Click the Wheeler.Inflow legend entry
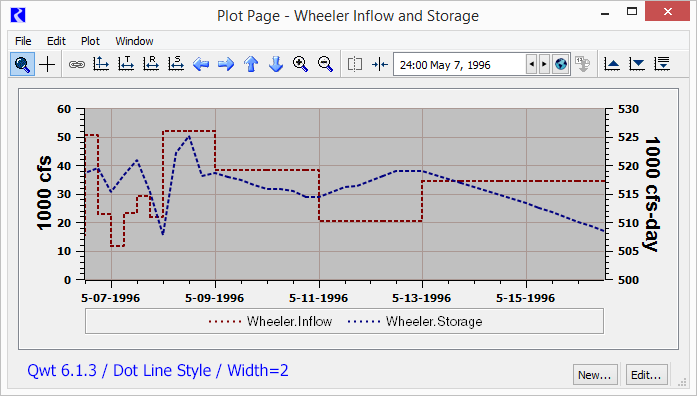 [x=270, y=321]
